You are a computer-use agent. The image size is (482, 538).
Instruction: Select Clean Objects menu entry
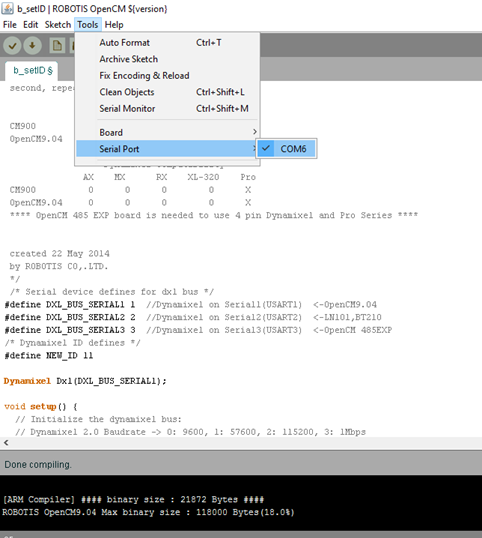167,92
